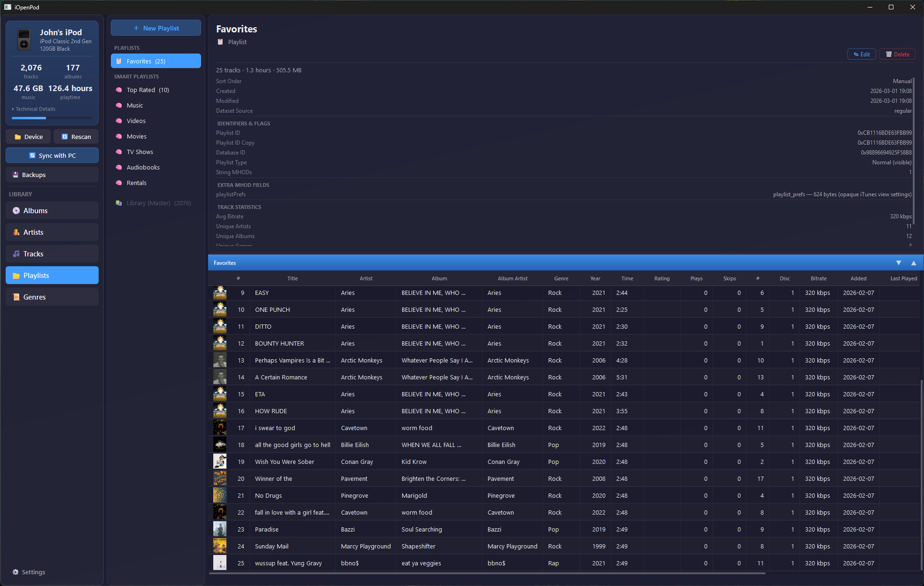
Task: Sort the Favorites playlist descending
Action: point(899,262)
